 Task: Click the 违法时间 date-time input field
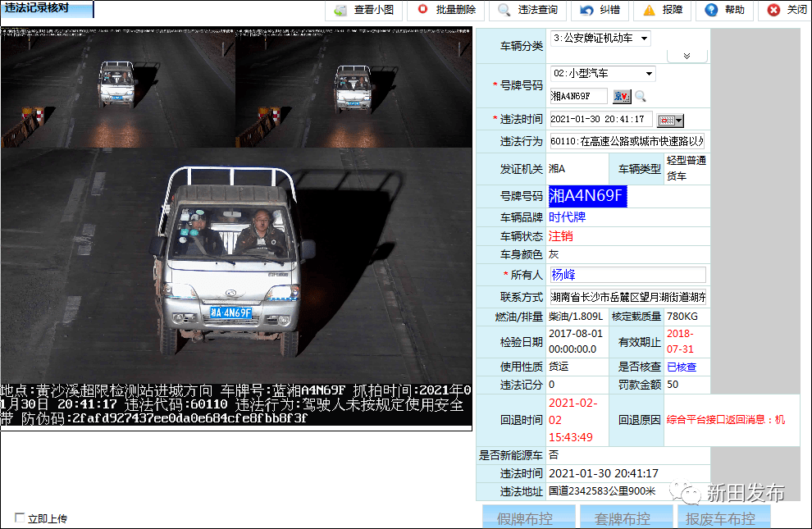[600, 120]
